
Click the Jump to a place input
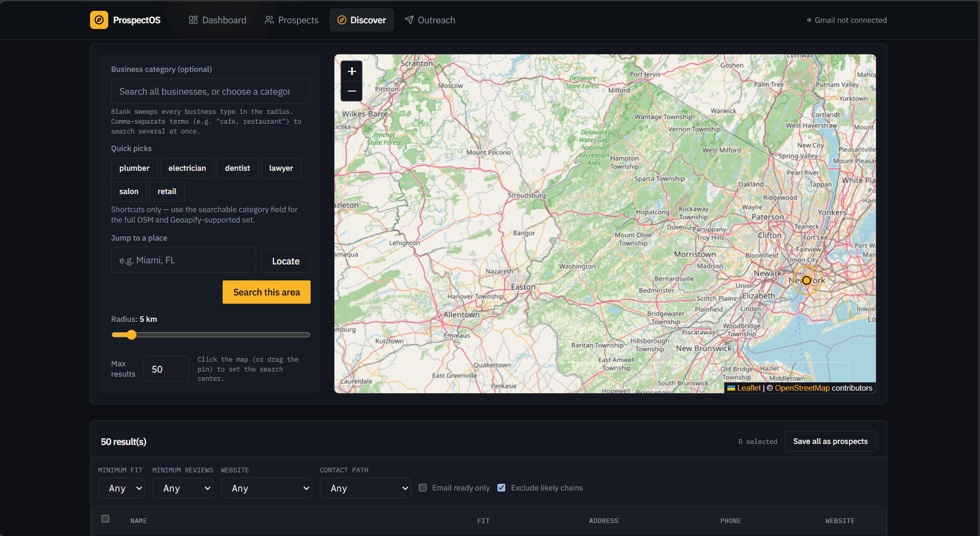point(183,260)
